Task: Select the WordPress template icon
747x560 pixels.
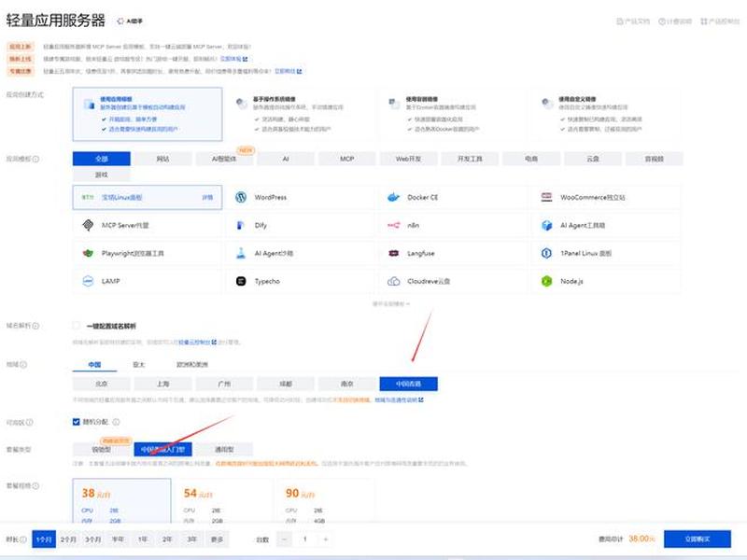Action: point(241,197)
